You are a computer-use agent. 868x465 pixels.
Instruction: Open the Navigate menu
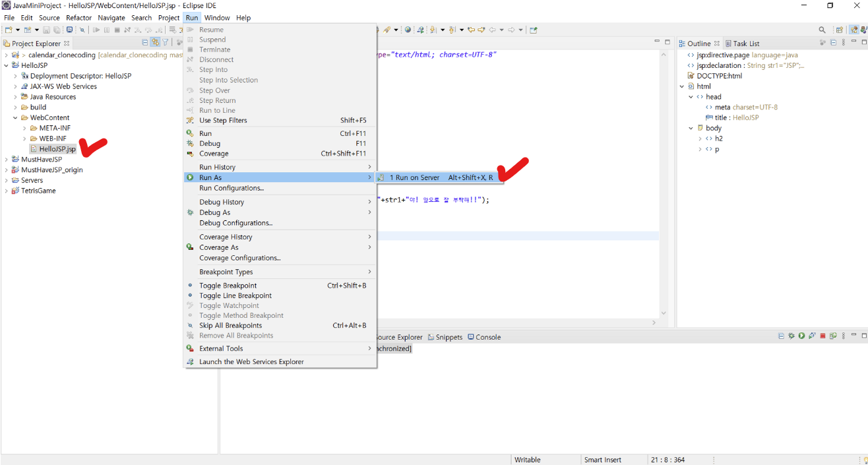click(111, 18)
